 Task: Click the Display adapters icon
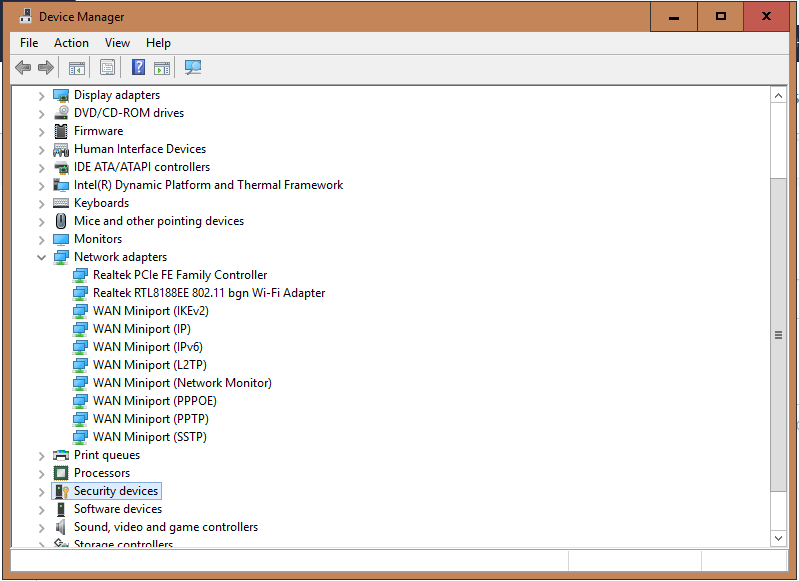point(61,95)
